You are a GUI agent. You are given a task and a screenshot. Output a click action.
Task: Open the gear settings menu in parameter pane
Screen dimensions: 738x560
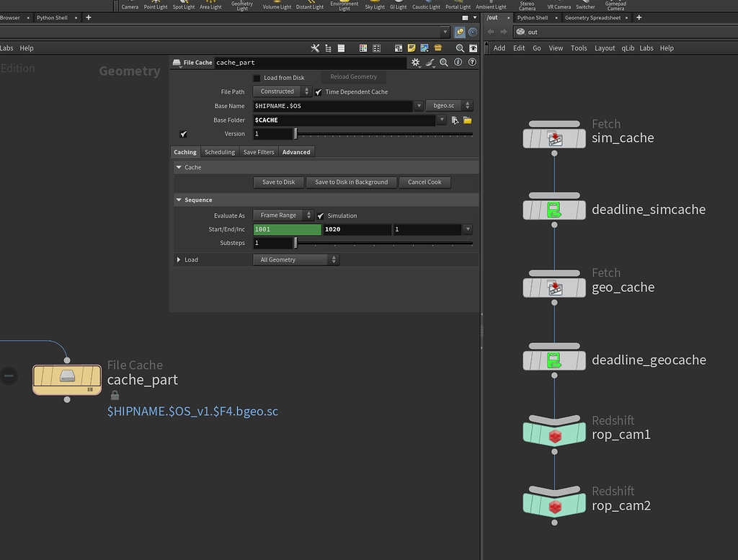point(416,62)
